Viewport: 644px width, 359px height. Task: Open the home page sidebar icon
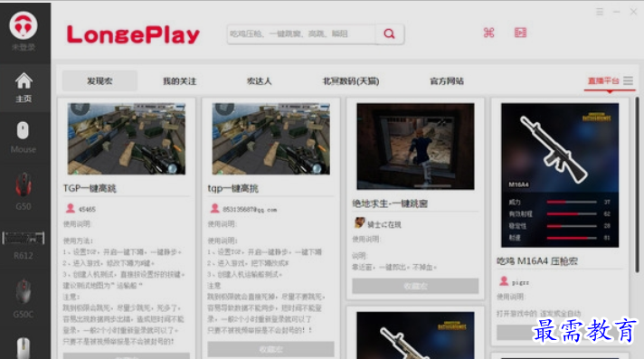(24, 87)
